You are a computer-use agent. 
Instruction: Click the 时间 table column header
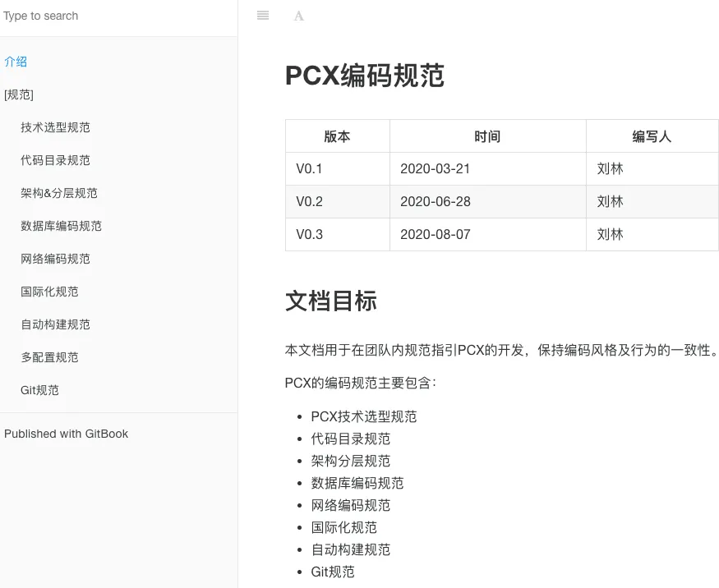click(x=488, y=136)
